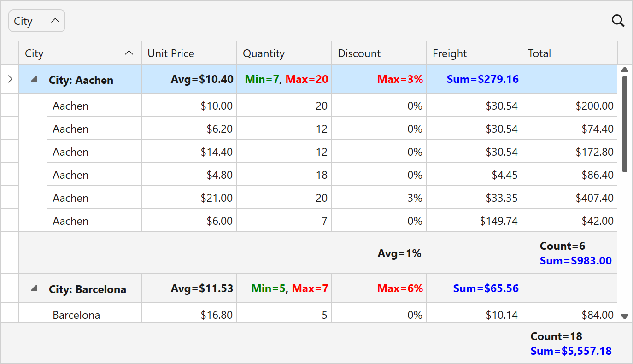The width and height of the screenshot is (633, 364).
Task: Click scrollbar up arrow
Action: [625, 70]
